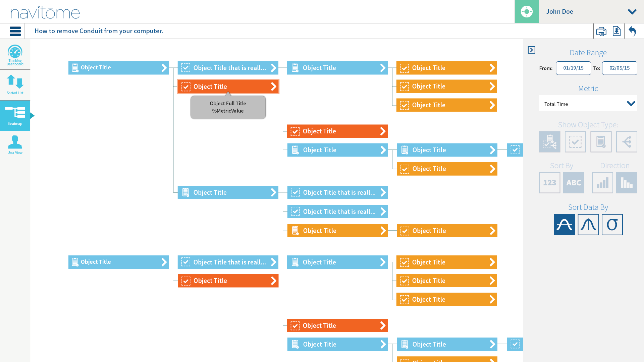644x362 pixels.
Task: Show only checkbox task object type
Action: (x=575, y=142)
